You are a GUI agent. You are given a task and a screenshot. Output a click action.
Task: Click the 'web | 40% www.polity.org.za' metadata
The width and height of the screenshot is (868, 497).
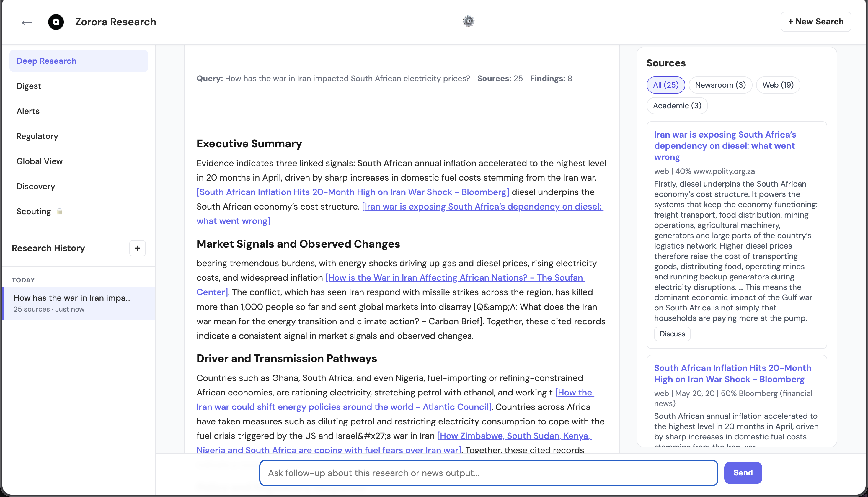coord(704,171)
